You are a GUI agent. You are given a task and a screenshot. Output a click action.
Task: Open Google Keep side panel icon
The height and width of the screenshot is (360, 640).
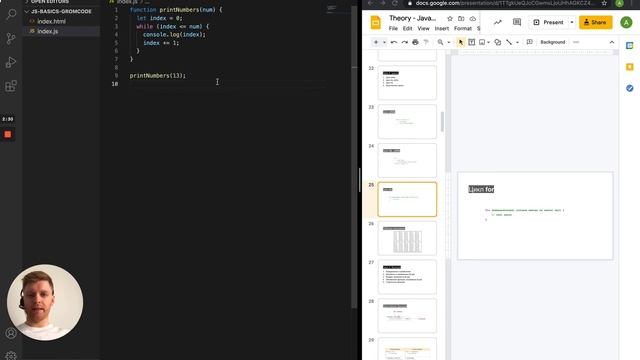[x=630, y=67]
